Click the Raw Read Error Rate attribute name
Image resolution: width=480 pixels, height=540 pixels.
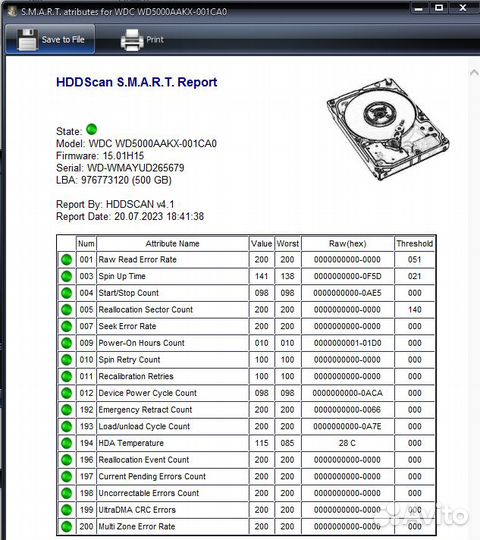137,260
